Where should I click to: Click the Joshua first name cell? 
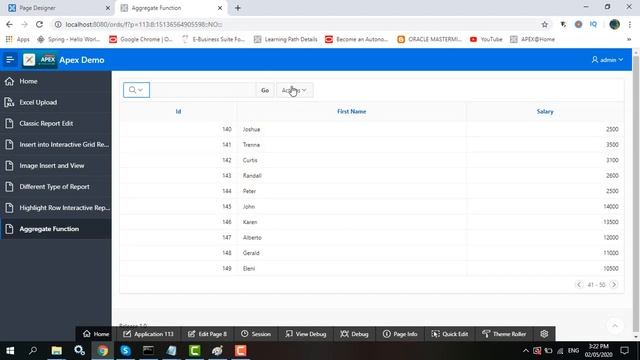[x=251, y=129]
